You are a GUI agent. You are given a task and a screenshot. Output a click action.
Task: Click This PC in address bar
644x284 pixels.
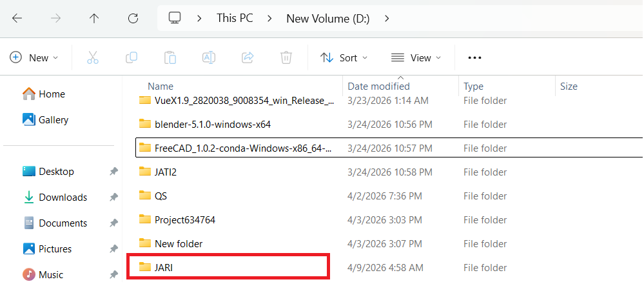[235, 19]
